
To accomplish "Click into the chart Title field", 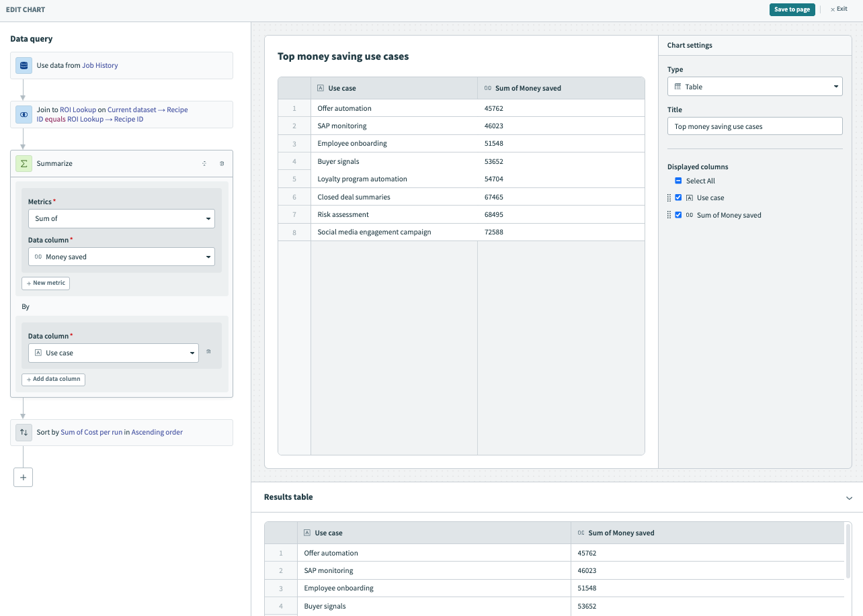I will [754, 126].
